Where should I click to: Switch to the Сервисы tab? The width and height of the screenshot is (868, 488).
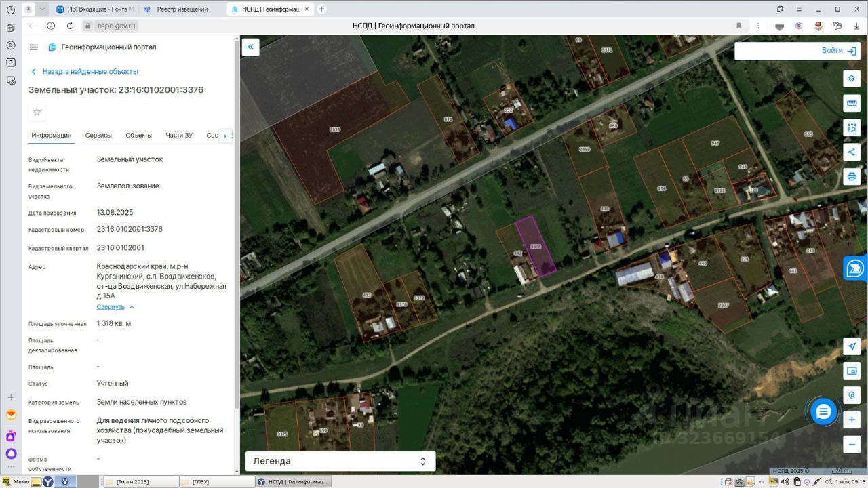point(98,135)
